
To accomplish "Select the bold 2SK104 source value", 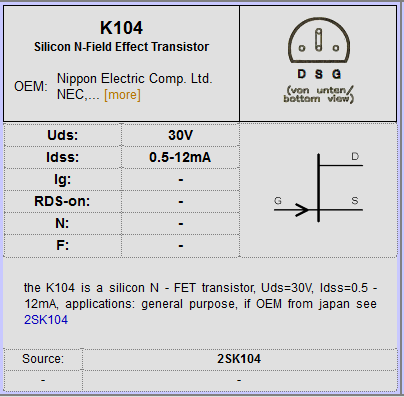I will (239, 359).
